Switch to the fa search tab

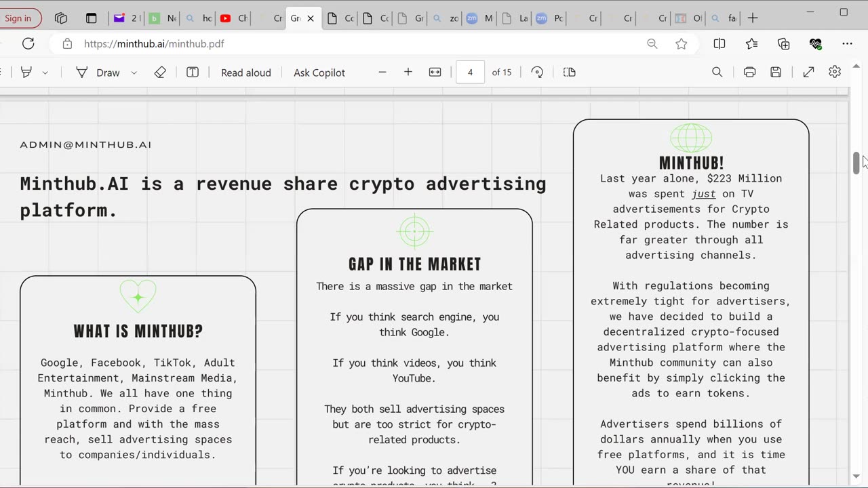click(x=723, y=18)
